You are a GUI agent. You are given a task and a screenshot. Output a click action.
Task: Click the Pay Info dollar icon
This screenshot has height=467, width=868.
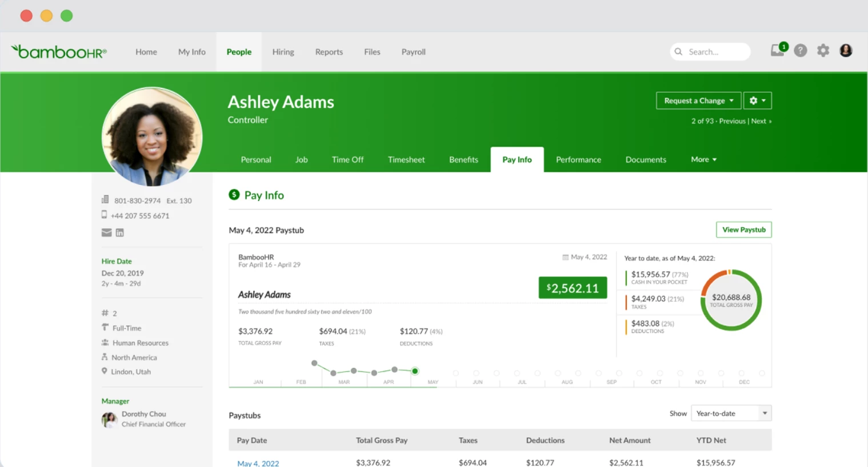pyautogui.click(x=234, y=195)
